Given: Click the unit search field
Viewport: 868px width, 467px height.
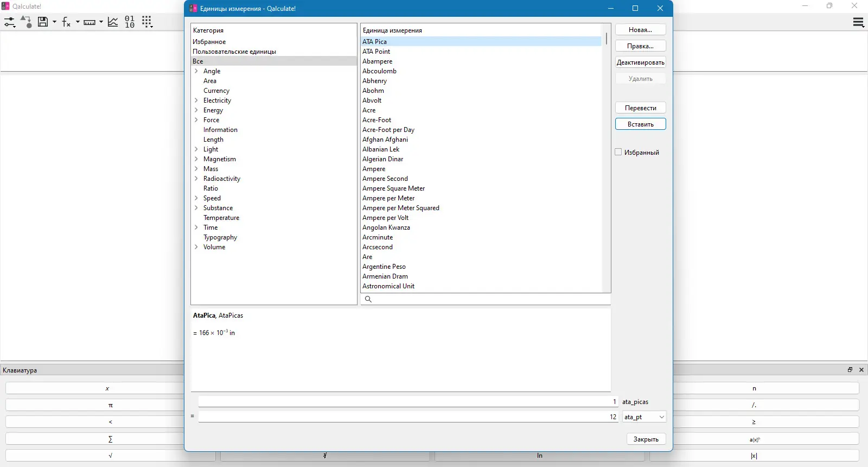Looking at the screenshot, I should click(x=486, y=299).
